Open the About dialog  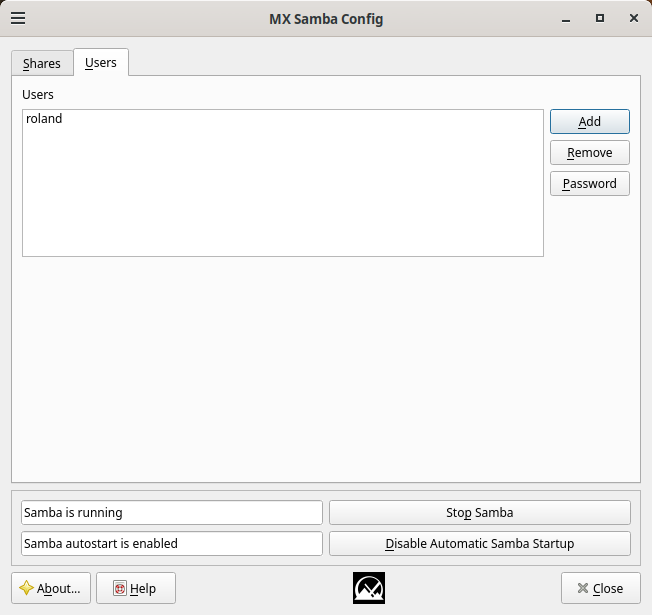tap(51, 588)
